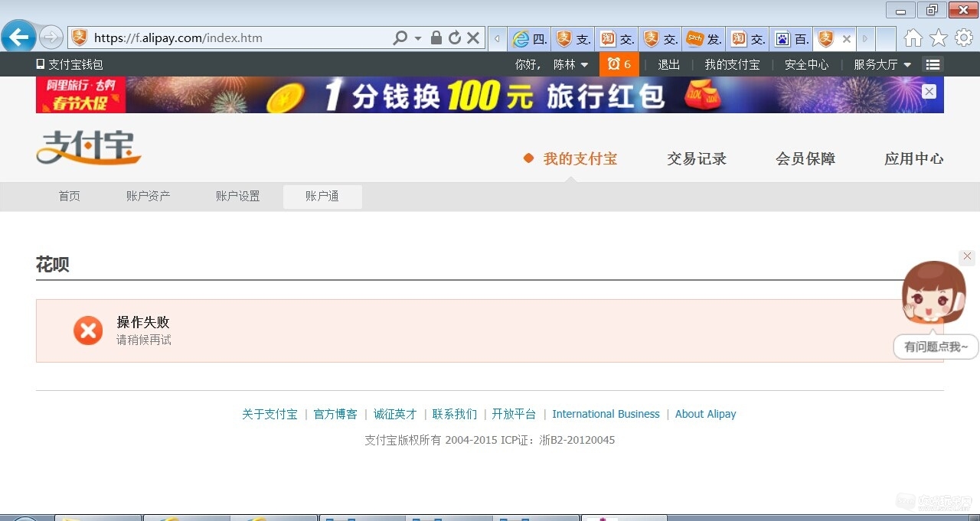This screenshot has height=521, width=980.
Task: View the security lock icon report
Action: (436, 37)
